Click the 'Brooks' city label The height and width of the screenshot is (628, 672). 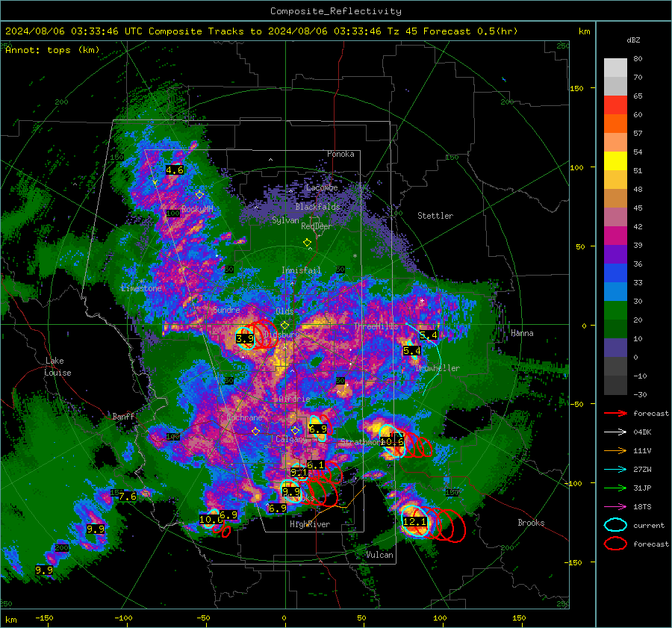click(531, 523)
